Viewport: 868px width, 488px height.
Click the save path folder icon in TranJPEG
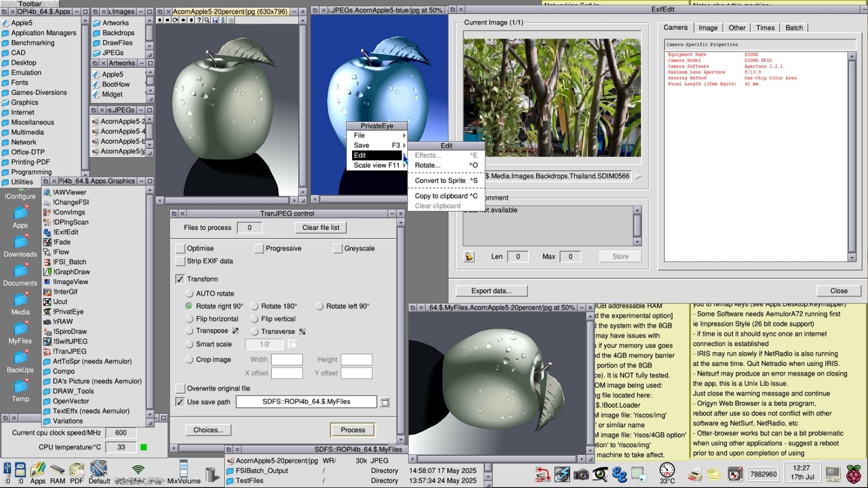coord(385,402)
